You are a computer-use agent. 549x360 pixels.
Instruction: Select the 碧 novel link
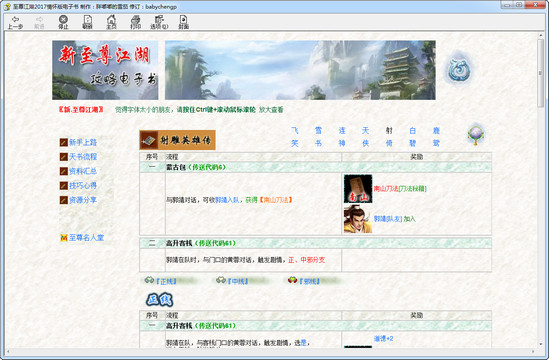[412, 143]
